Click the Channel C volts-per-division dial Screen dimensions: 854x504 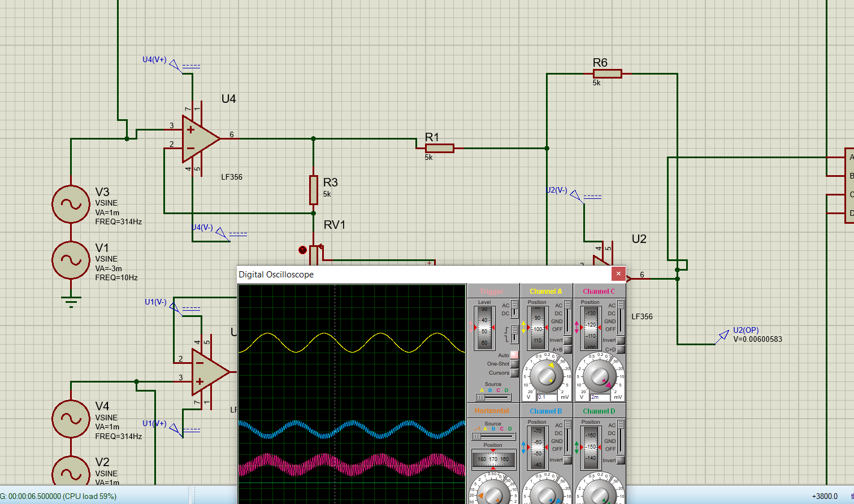600,375
